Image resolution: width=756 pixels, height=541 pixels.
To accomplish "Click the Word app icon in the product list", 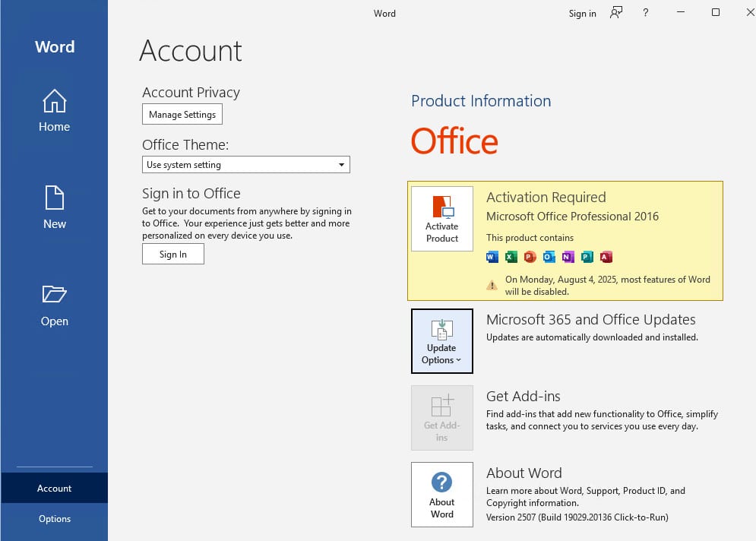I will pyautogui.click(x=492, y=257).
